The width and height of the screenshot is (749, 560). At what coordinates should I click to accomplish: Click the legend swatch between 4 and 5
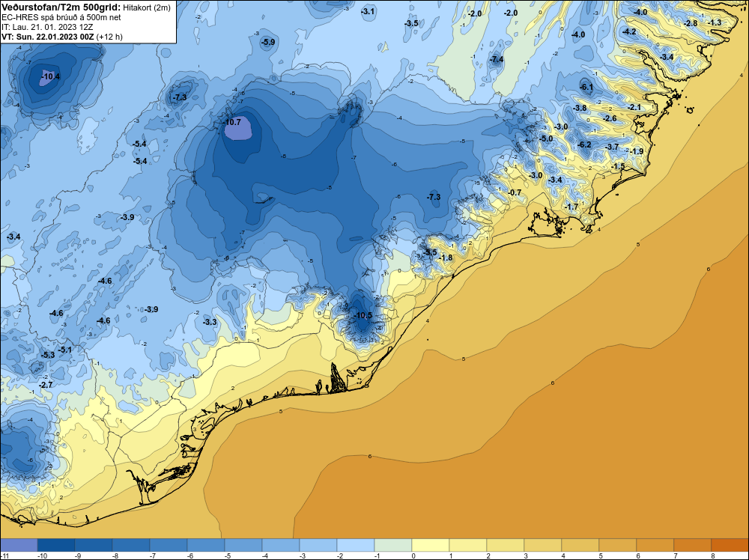click(580, 545)
